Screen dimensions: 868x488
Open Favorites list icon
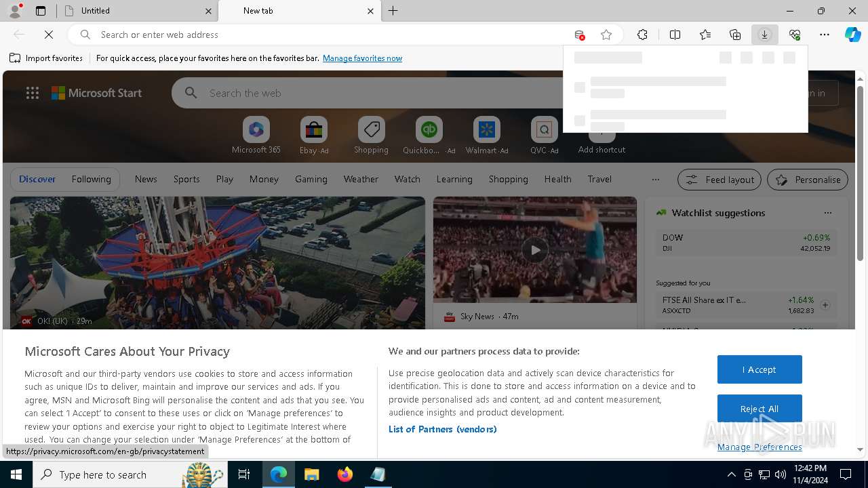[705, 35]
